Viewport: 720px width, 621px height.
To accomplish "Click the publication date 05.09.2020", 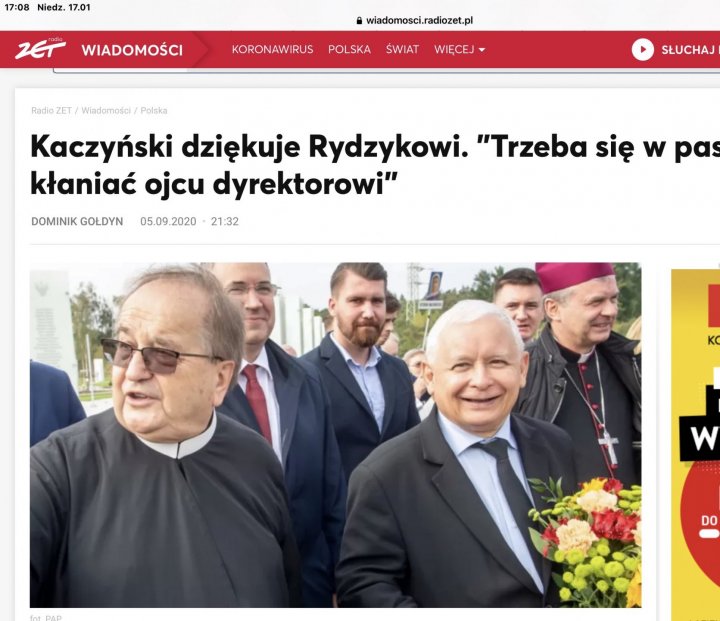I will tap(168, 221).
